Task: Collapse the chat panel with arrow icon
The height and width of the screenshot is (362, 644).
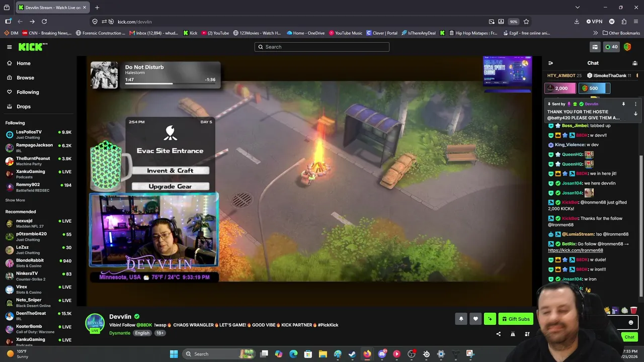Action: pos(550,63)
